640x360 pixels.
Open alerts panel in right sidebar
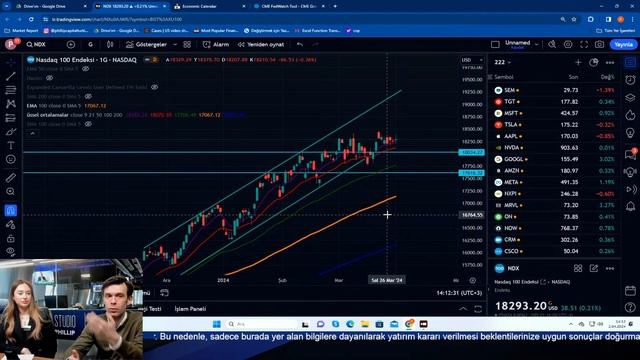click(630, 80)
